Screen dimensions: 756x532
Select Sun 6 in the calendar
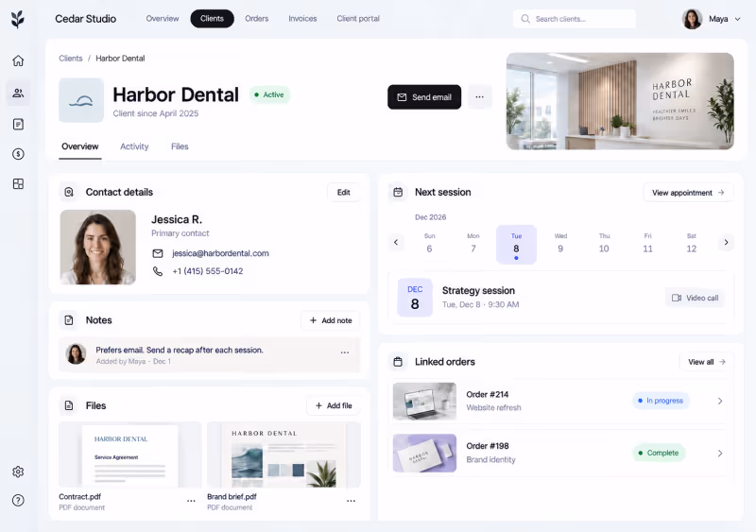[429, 244]
